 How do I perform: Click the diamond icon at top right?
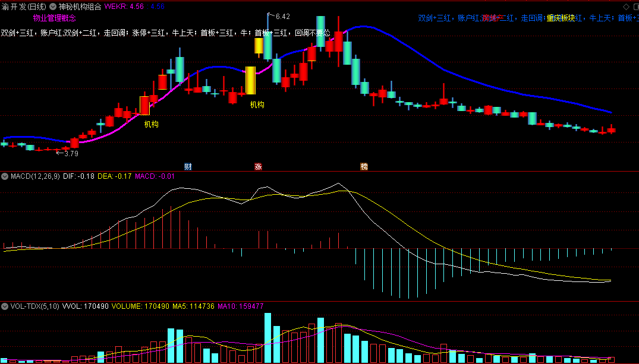(627, 7)
